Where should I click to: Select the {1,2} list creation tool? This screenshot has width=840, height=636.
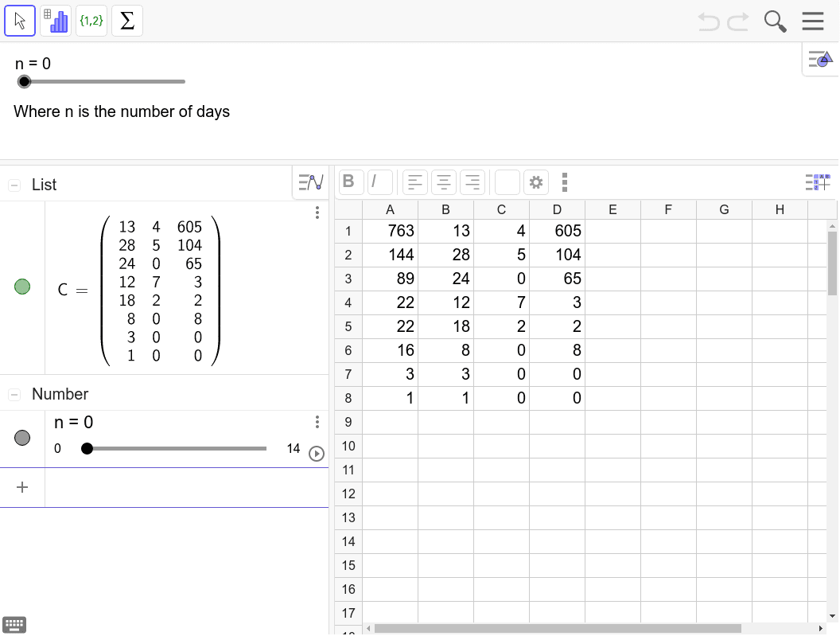(91, 21)
